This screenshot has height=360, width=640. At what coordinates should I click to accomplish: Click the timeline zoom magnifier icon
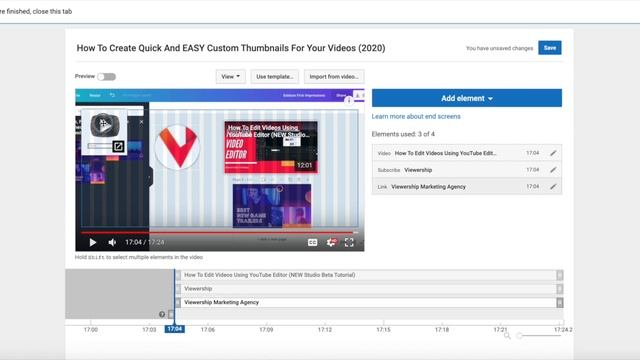click(x=507, y=336)
